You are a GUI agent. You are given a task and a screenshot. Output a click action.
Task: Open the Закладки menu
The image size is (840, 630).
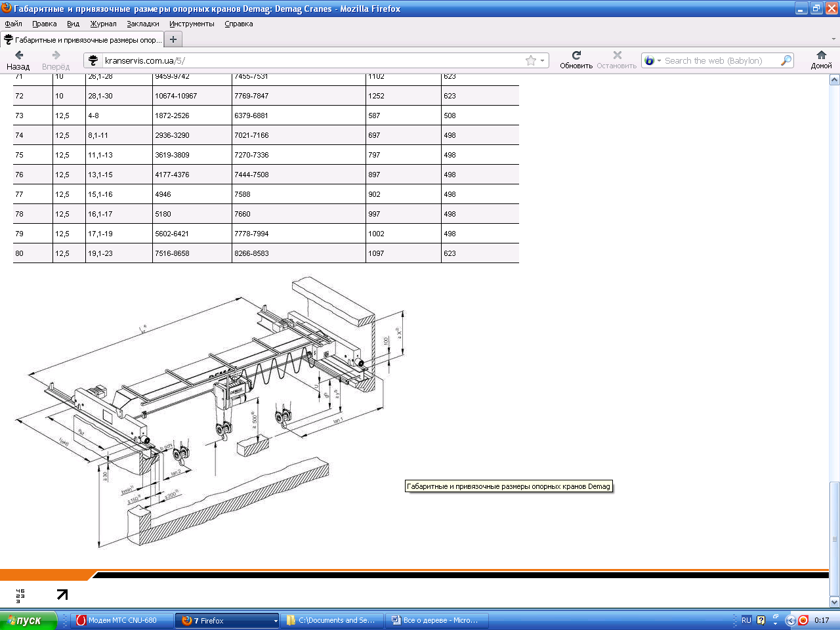coord(142,24)
